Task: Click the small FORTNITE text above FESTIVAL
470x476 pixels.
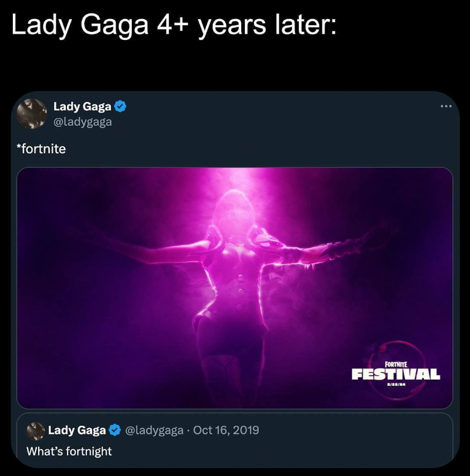Action: 396,364
